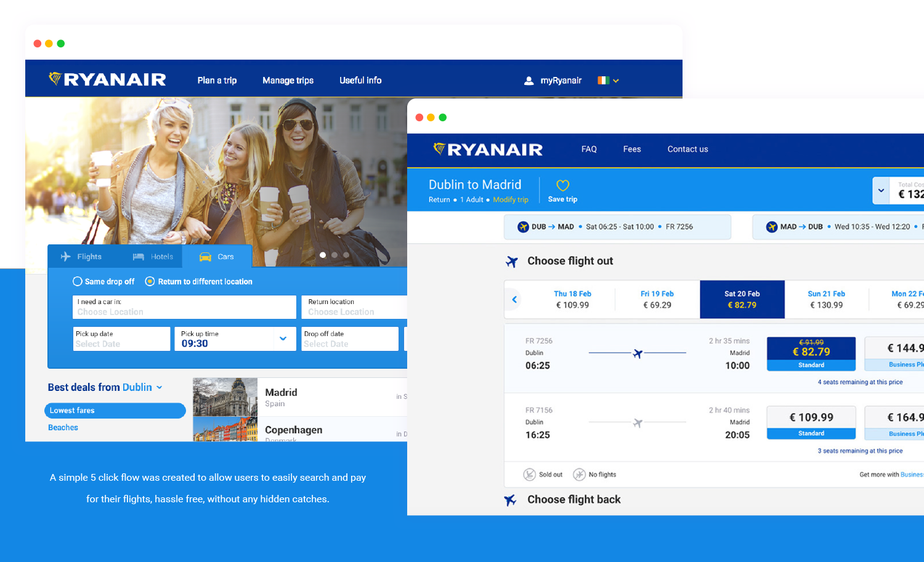Open the Useful info menu
Screen dimensions: 924x562
(x=360, y=80)
